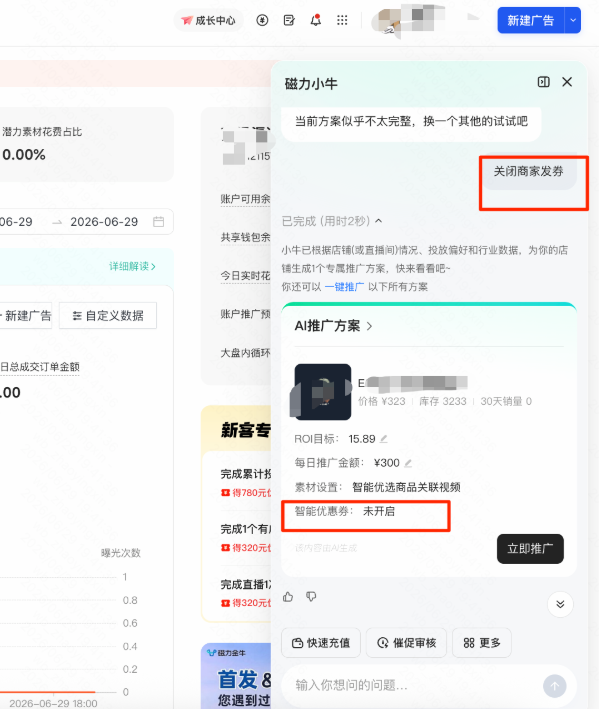Edit the 每日推广金额 ¥300 pencil icon
The image size is (599, 709).
(x=408, y=463)
